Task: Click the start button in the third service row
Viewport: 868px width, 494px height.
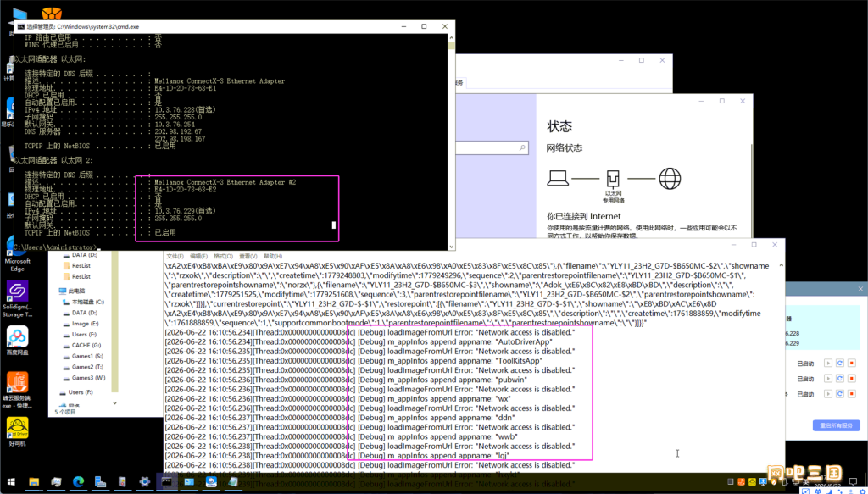Action: (x=828, y=394)
